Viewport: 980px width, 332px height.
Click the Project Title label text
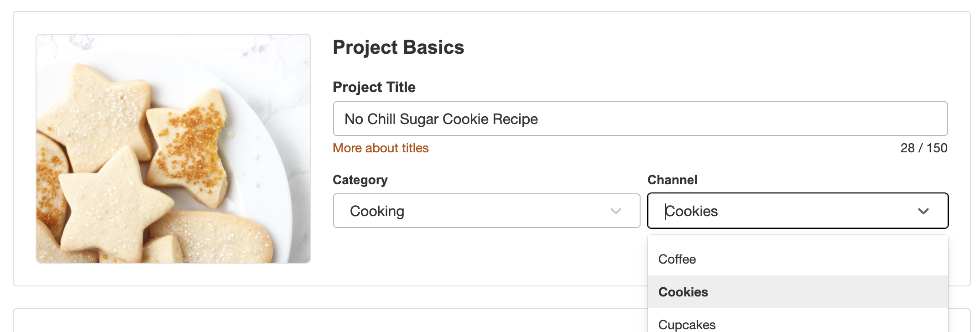point(374,87)
